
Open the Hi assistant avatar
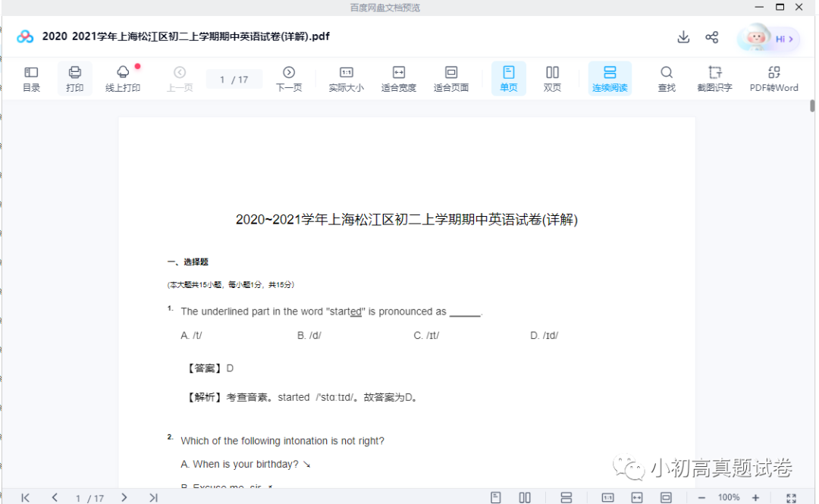[x=767, y=38]
